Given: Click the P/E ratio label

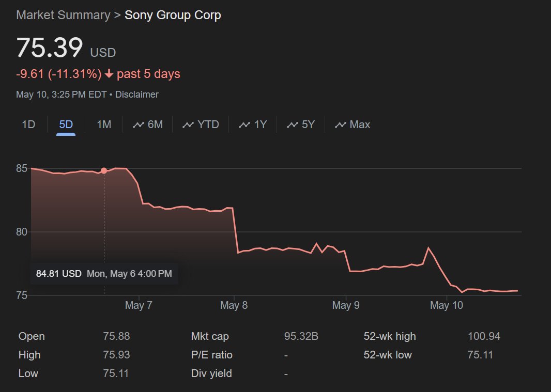Looking at the screenshot, I should [211, 355].
